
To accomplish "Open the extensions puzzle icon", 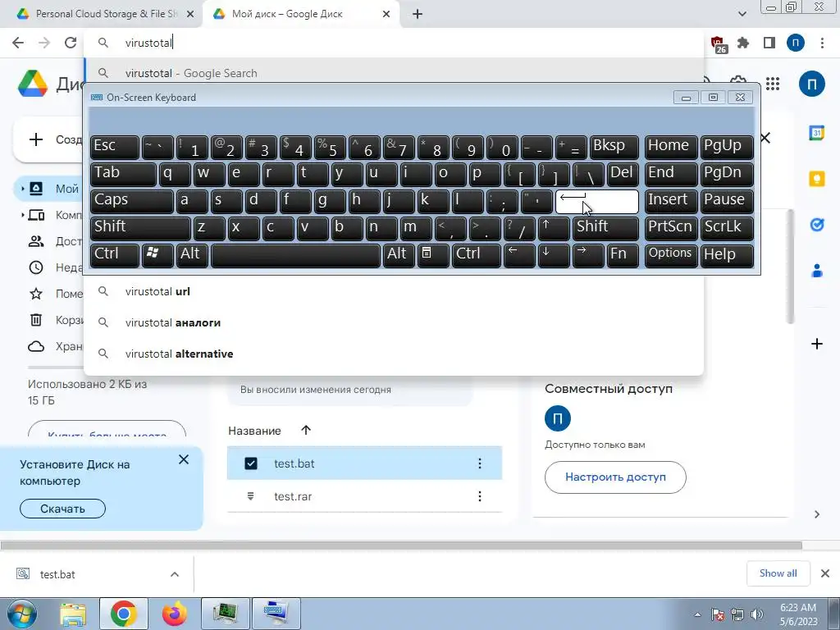I will click(x=743, y=43).
